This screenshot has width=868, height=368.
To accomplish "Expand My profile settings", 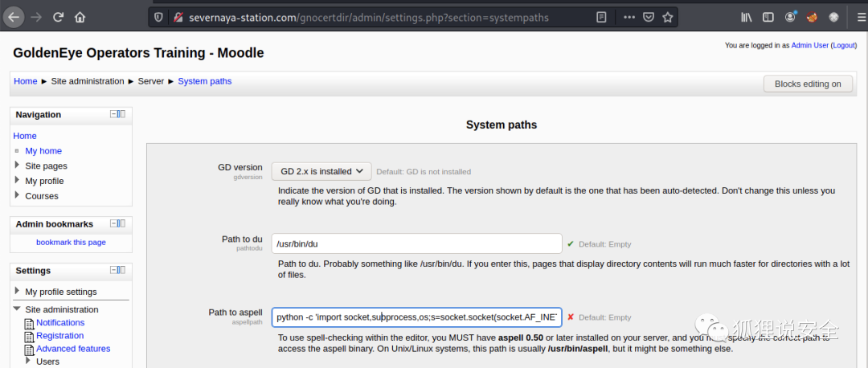I will point(17,291).
